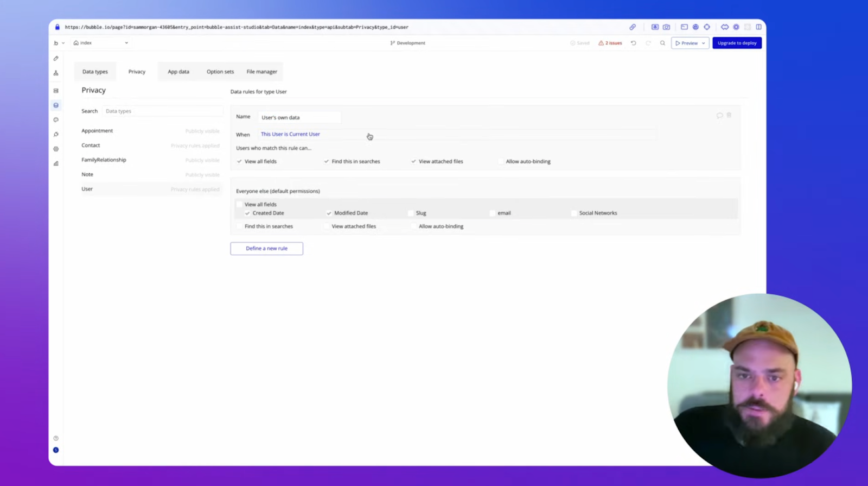The width and height of the screenshot is (868, 486).
Task: Add a comment via speech bubble icon on rule
Action: (x=719, y=115)
